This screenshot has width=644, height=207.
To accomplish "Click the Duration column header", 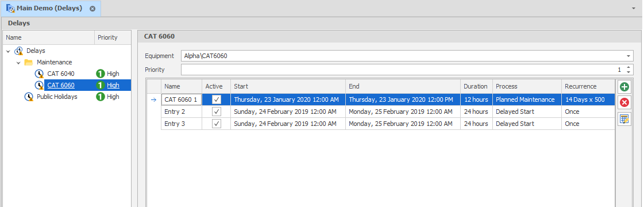I will click(x=476, y=87).
